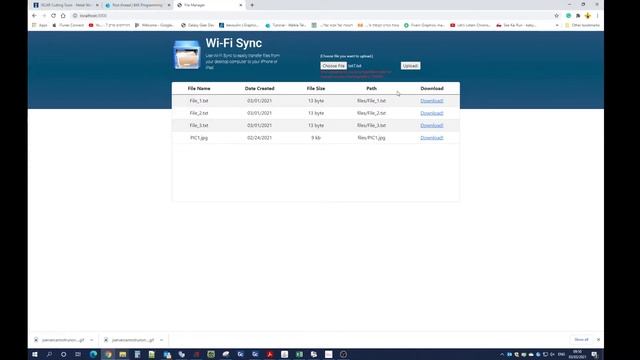This screenshot has width=640, height=360.
Task: Download File_2.txt via its Download link
Action: (432, 113)
